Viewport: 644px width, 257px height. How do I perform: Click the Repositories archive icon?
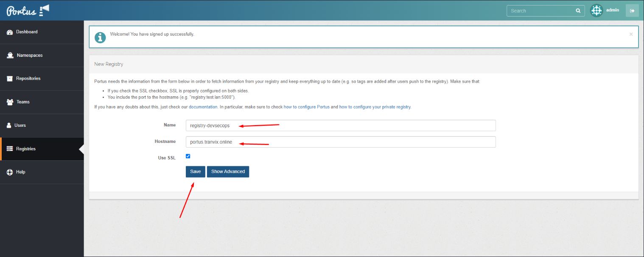[10, 79]
